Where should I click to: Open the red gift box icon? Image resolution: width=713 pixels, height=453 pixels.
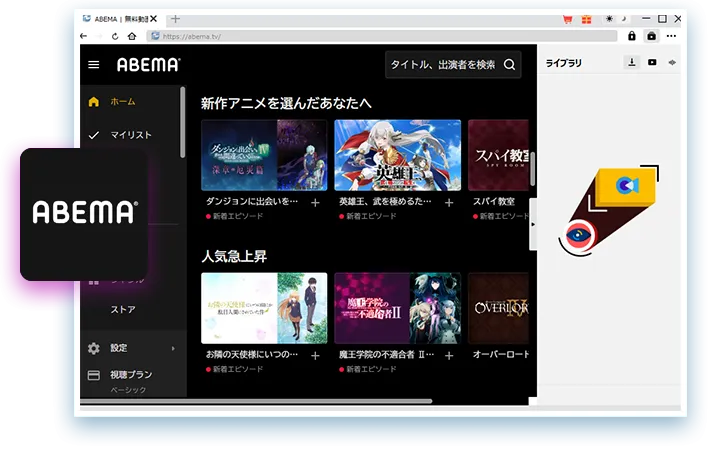coord(587,19)
